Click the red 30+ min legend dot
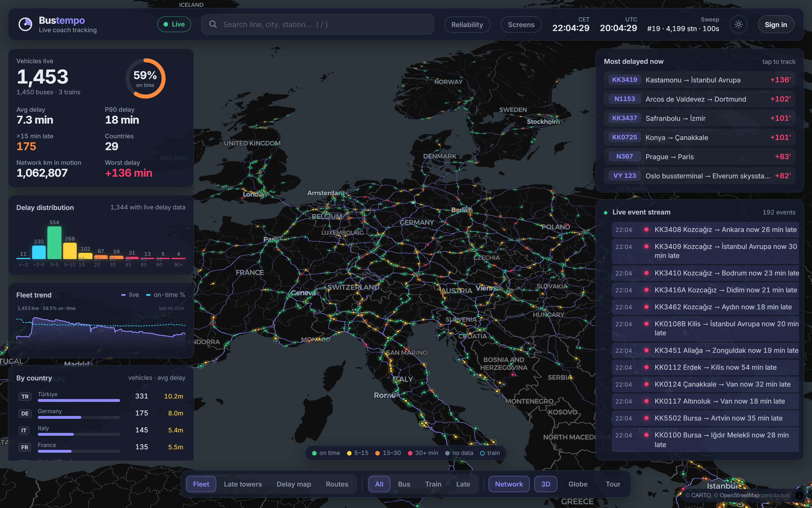Image resolution: width=812 pixels, height=508 pixels. (410, 453)
